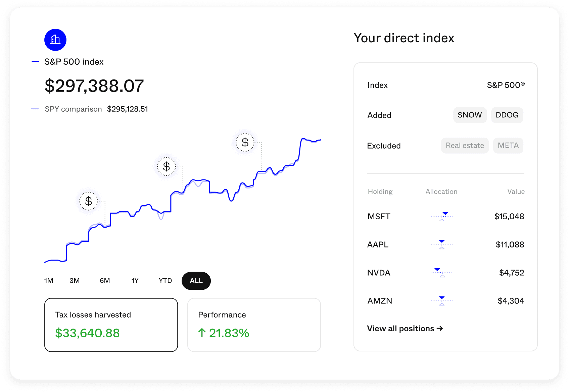This screenshot has height=392, width=569.
Task: Click the 21.83% performance figure
Action: [x=229, y=333]
